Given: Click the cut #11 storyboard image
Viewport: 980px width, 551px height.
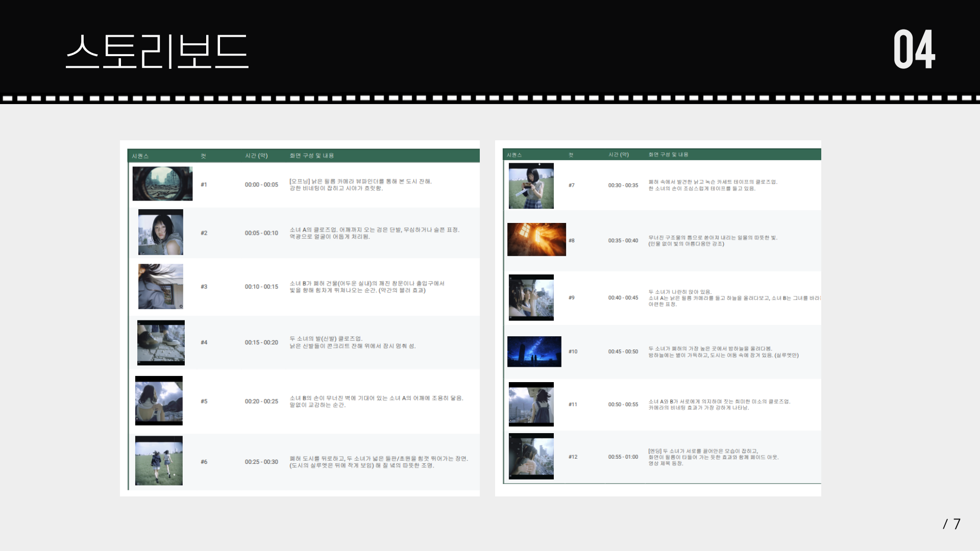Looking at the screenshot, I should [x=531, y=404].
